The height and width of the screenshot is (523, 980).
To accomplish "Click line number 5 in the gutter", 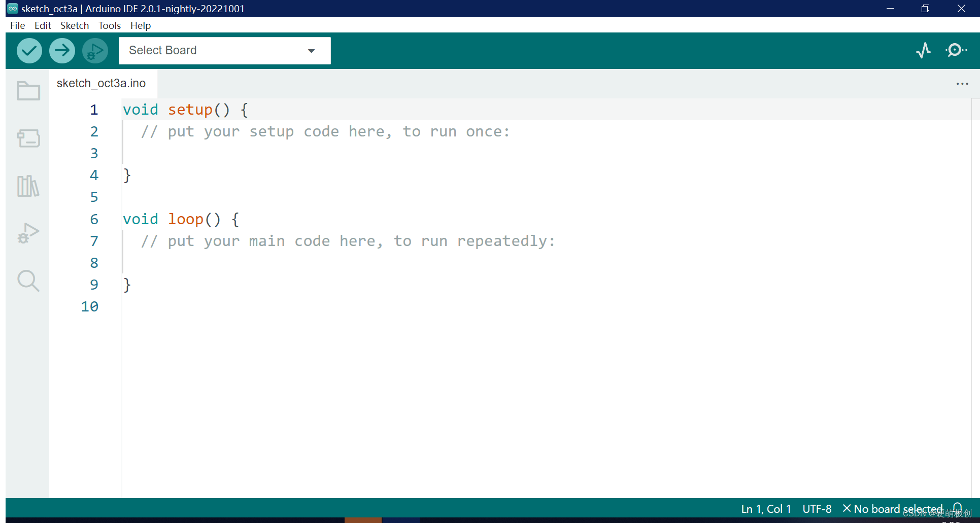I will [94, 197].
